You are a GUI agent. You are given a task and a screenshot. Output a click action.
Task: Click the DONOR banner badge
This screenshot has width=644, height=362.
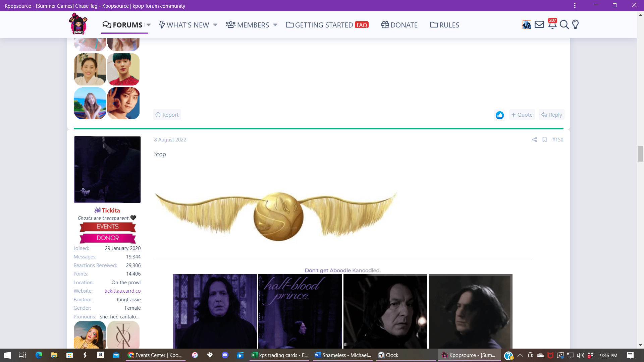click(x=108, y=238)
